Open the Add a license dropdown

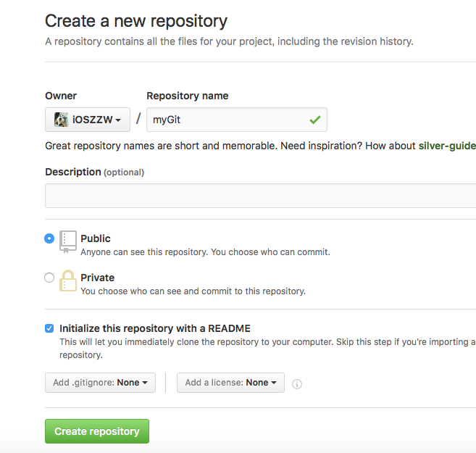(230, 383)
